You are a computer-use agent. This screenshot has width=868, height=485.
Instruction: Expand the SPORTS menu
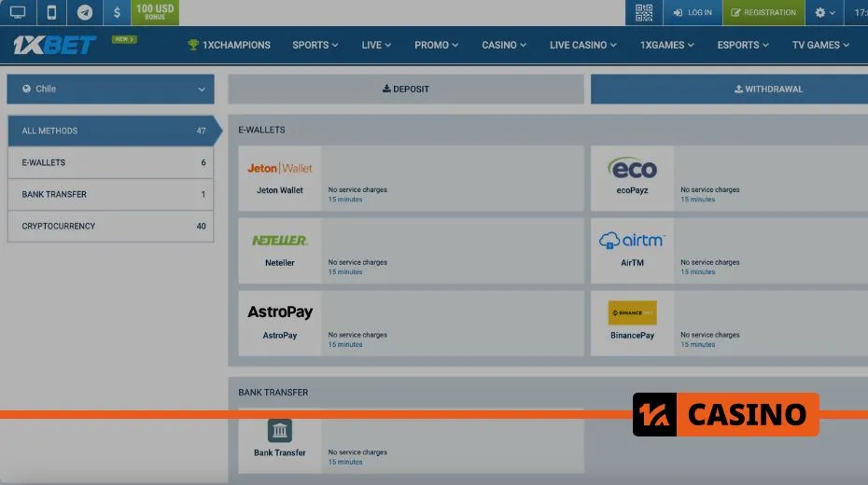[315, 45]
